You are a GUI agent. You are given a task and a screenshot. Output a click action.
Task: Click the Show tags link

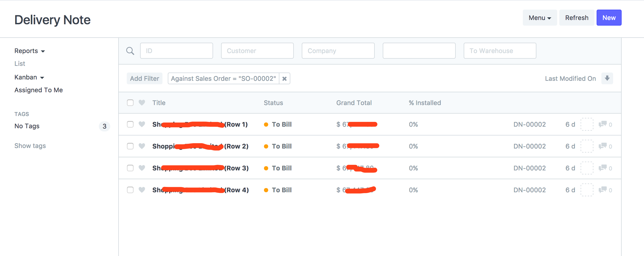point(30,146)
